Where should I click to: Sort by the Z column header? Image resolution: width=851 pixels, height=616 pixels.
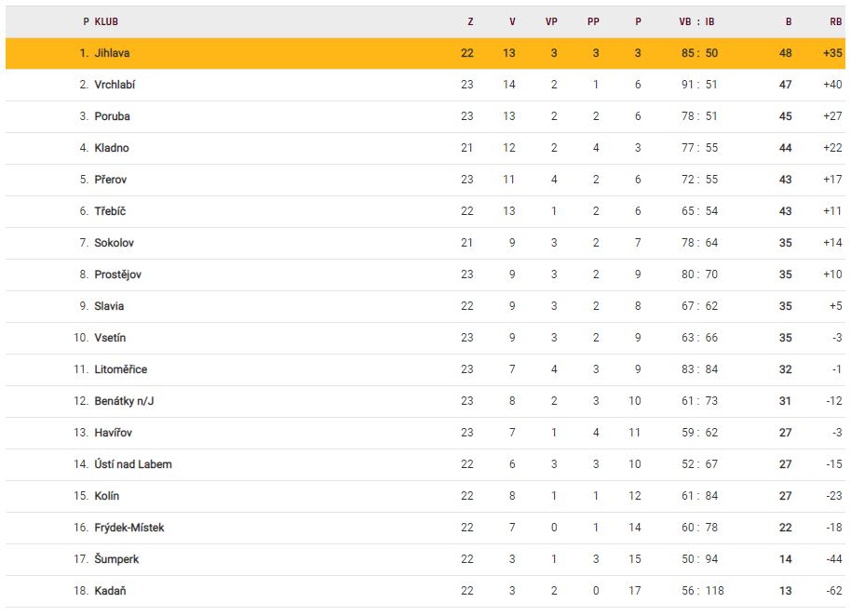(470, 21)
